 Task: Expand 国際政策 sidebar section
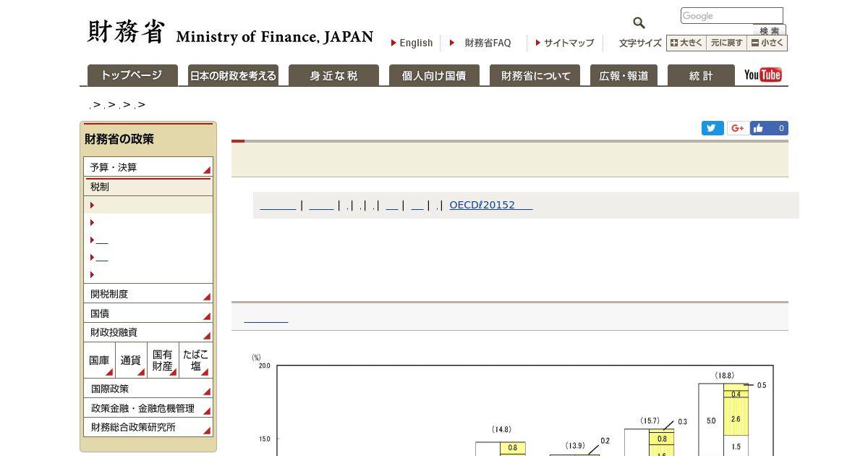(x=148, y=389)
